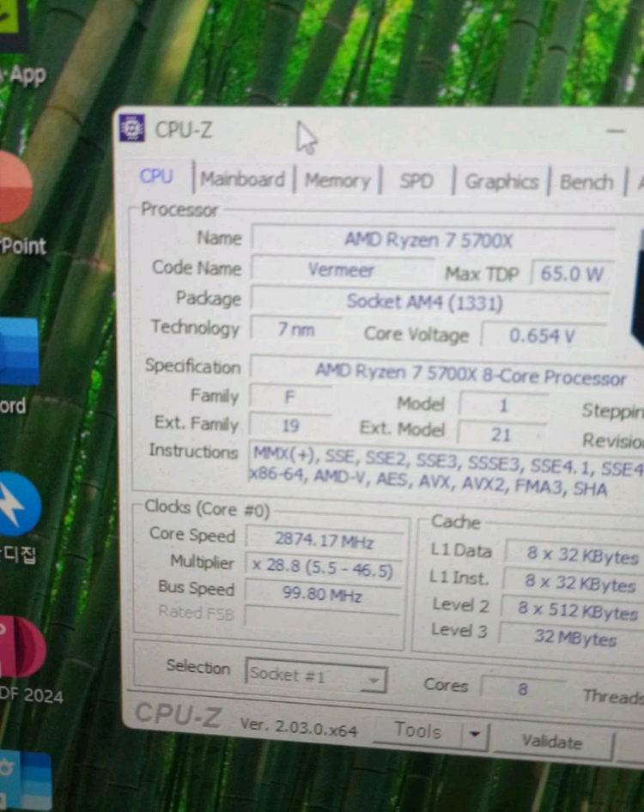The width and height of the screenshot is (644, 812).
Task: Click the Core Speed value 2874.17 MHz
Action: [325, 541]
